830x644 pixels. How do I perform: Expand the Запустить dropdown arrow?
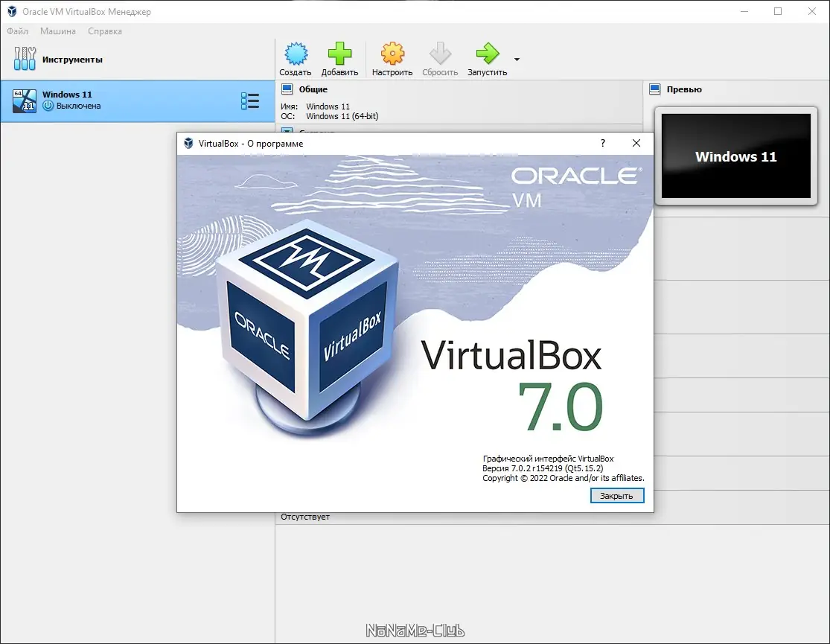(x=517, y=60)
